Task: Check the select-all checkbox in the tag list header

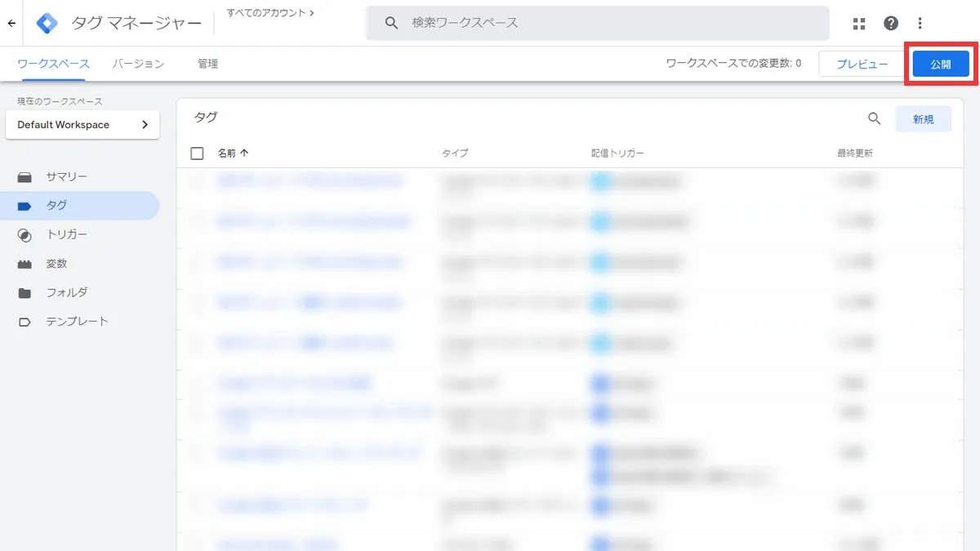Action: tap(197, 153)
